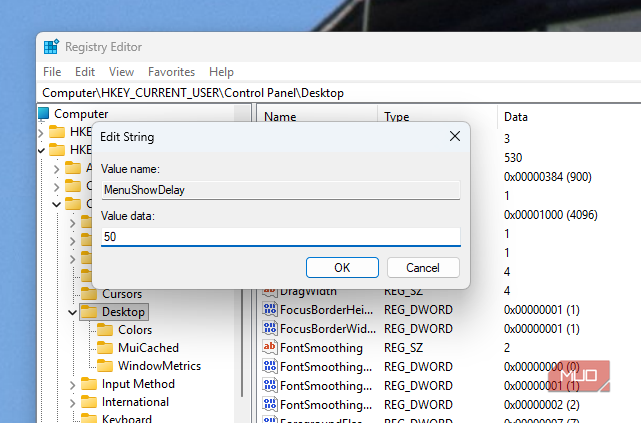Click the Value name field MenuShowDelay
The width and height of the screenshot is (641, 423).
coord(281,190)
